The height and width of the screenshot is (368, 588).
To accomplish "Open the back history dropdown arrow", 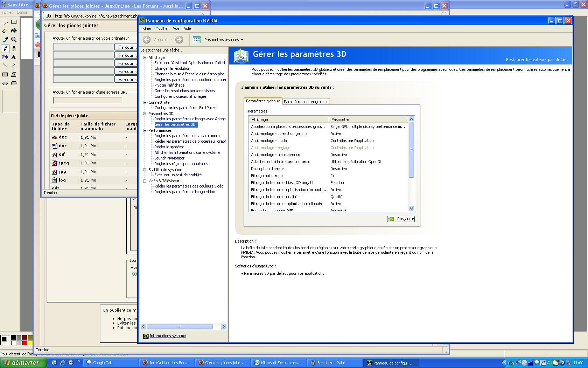I will (171, 40).
